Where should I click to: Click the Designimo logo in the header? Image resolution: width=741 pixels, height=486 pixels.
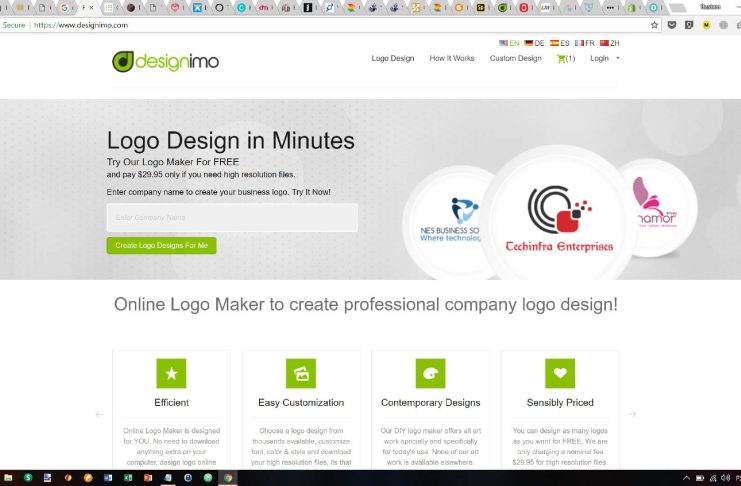point(165,61)
